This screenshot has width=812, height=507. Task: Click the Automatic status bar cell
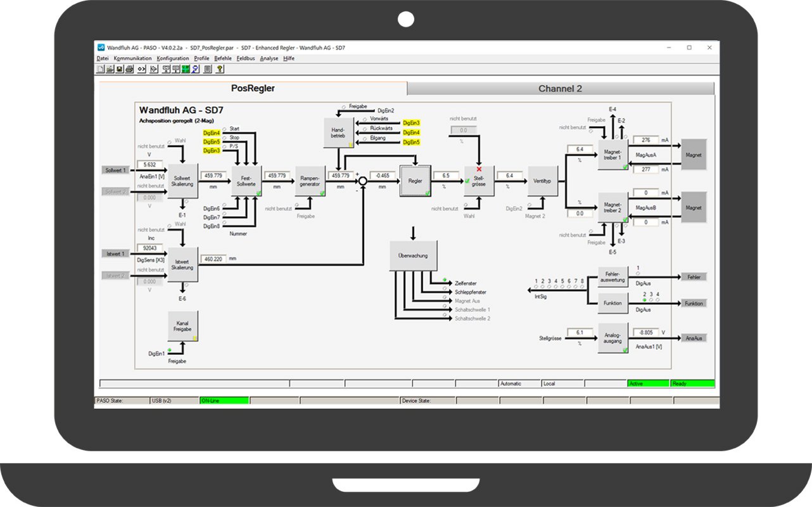click(519, 383)
